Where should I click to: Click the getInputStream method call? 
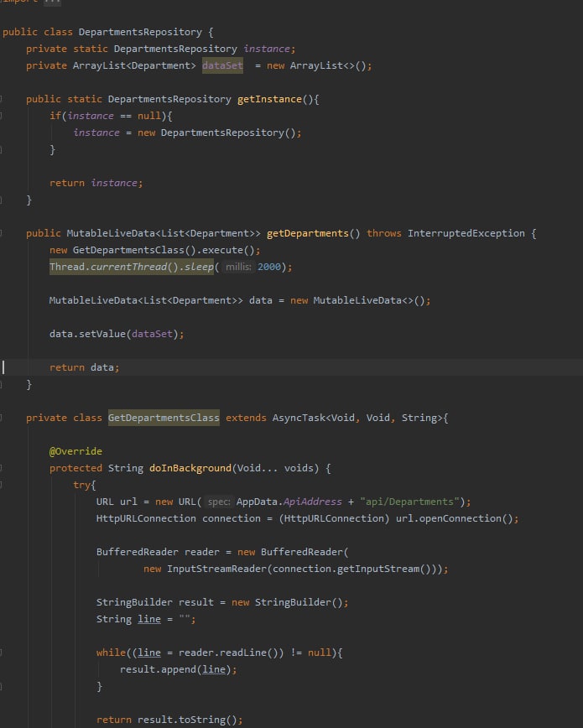point(378,569)
